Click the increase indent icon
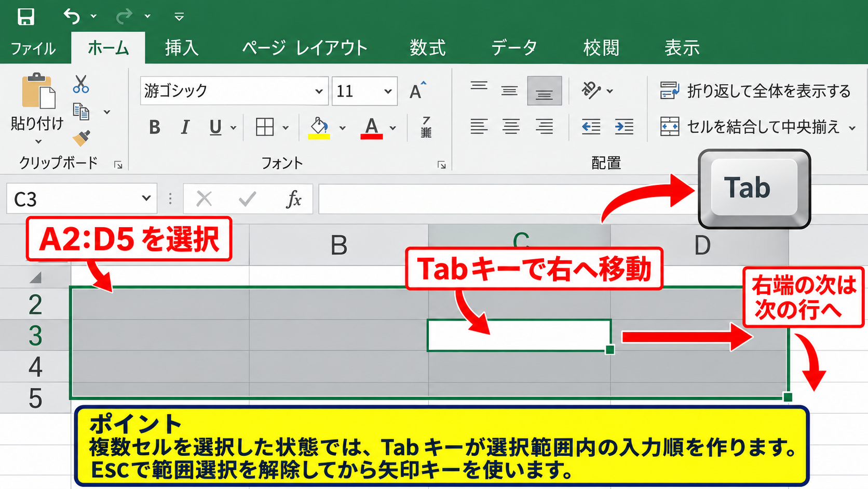The height and width of the screenshot is (489, 868). pyautogui.click(x=624, y=127)
